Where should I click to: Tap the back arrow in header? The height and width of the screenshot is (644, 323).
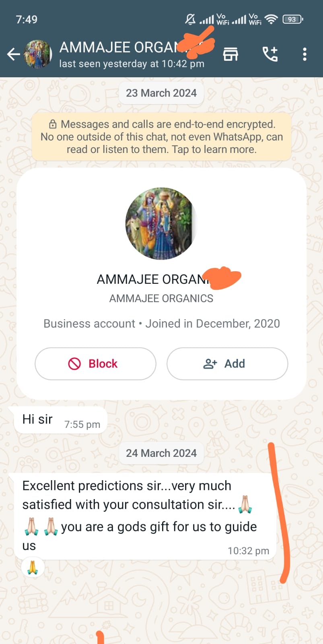pos(14,54)
